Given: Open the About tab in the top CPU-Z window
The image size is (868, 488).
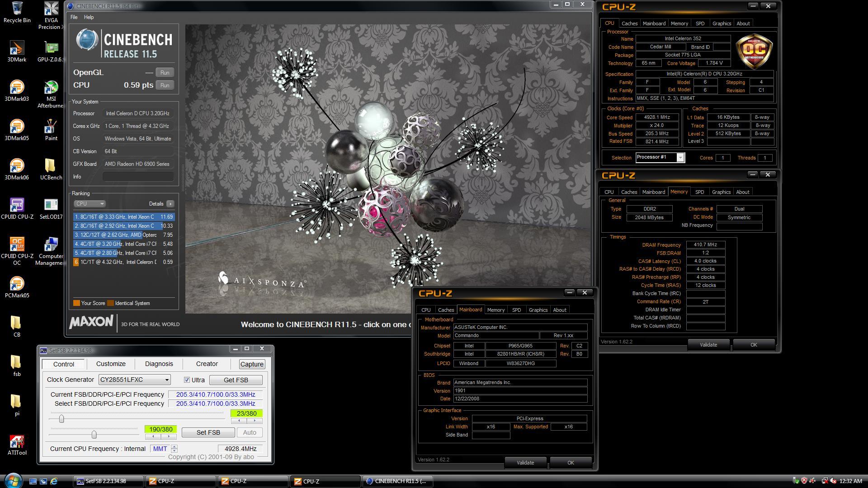Looking at the screenshot, I should (743, 23).
